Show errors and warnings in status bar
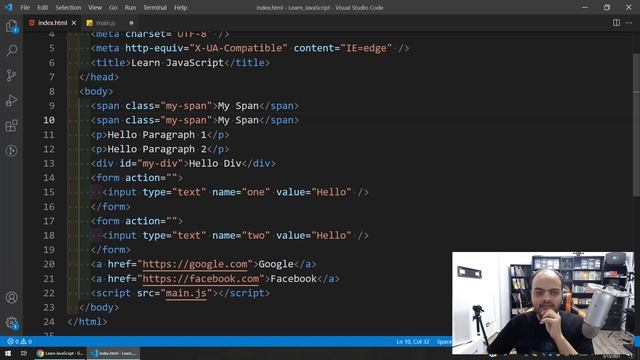Image resolution: width=640 pixels, height=360 pixels. coord(19,341)
